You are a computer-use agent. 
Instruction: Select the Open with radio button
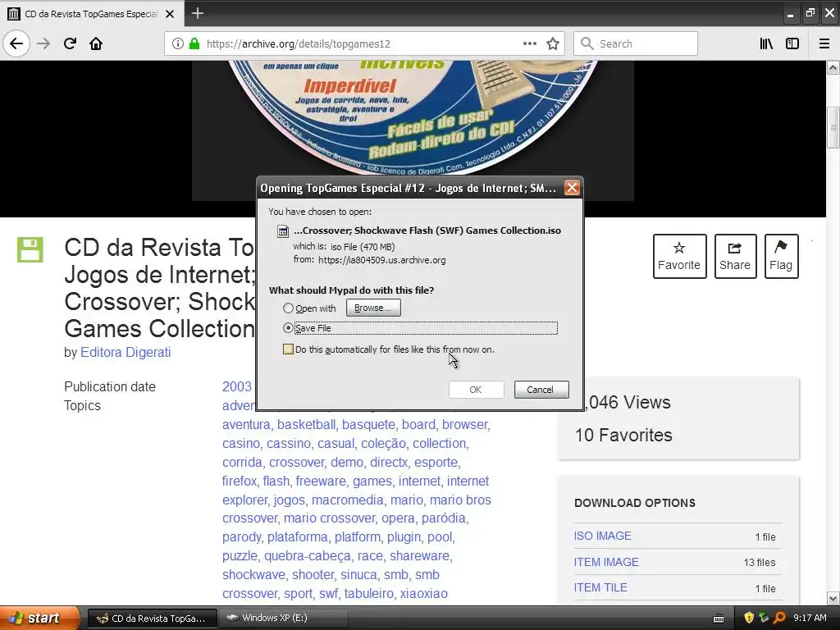point(288,308)
